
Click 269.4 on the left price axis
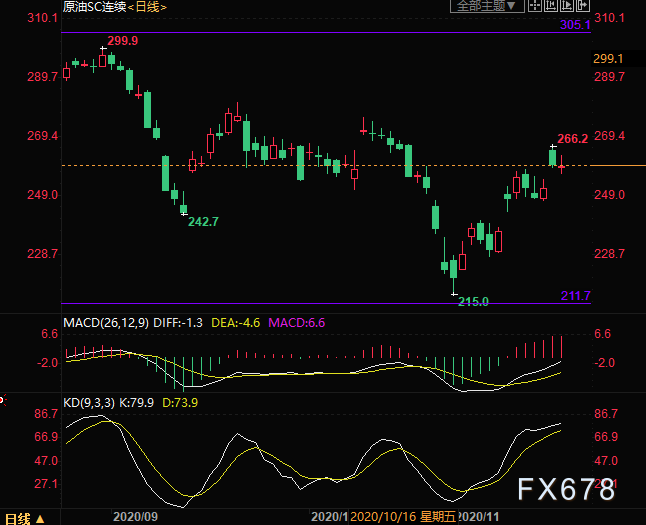[x=42, y=136]
